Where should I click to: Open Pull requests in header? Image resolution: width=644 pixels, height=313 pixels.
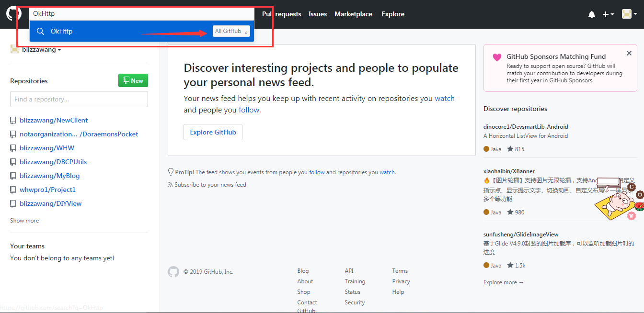pyautogui.click(x=282, y=14)
